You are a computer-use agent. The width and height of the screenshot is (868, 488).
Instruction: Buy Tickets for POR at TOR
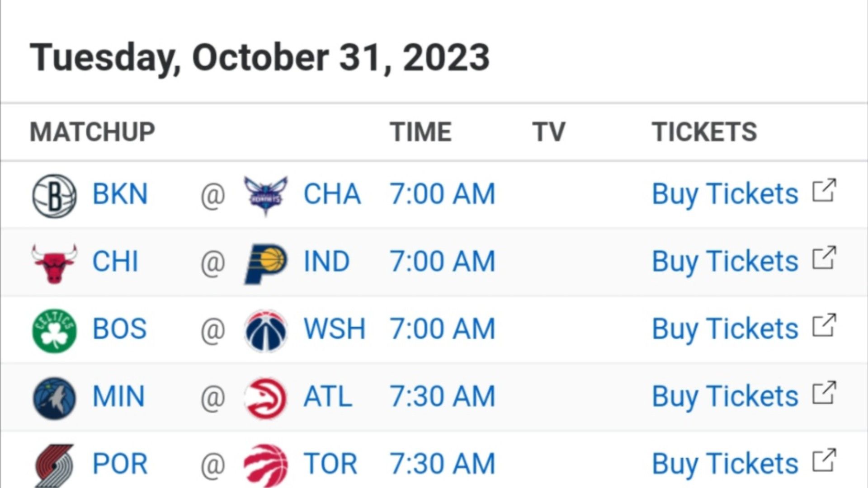click(725, 464)
